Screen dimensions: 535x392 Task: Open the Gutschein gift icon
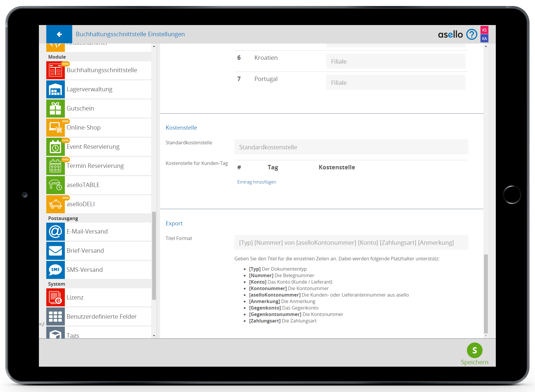coord(55,109)
